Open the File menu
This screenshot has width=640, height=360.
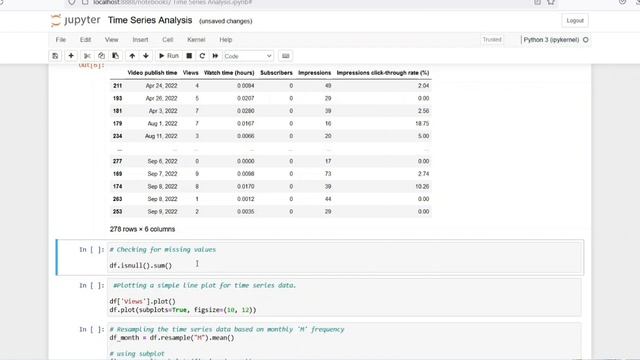[x=61, y=40]
